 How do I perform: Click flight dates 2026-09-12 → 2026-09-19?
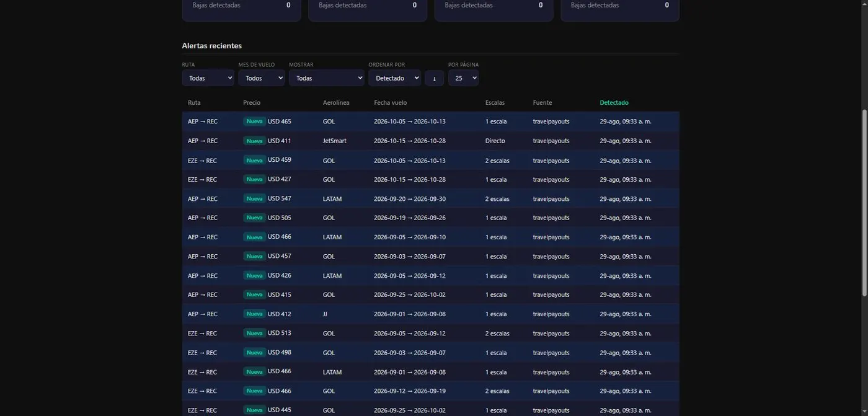coord(410,391)
